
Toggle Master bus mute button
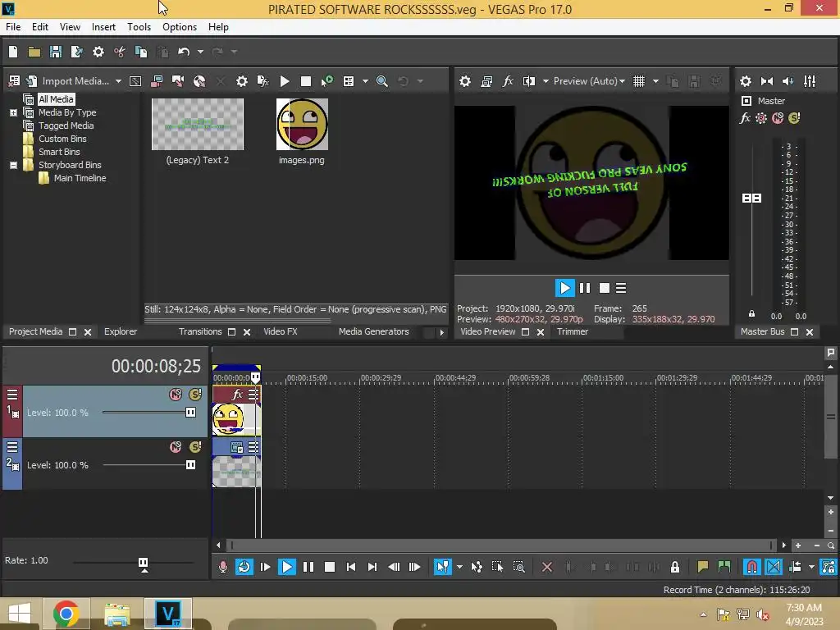778,118
